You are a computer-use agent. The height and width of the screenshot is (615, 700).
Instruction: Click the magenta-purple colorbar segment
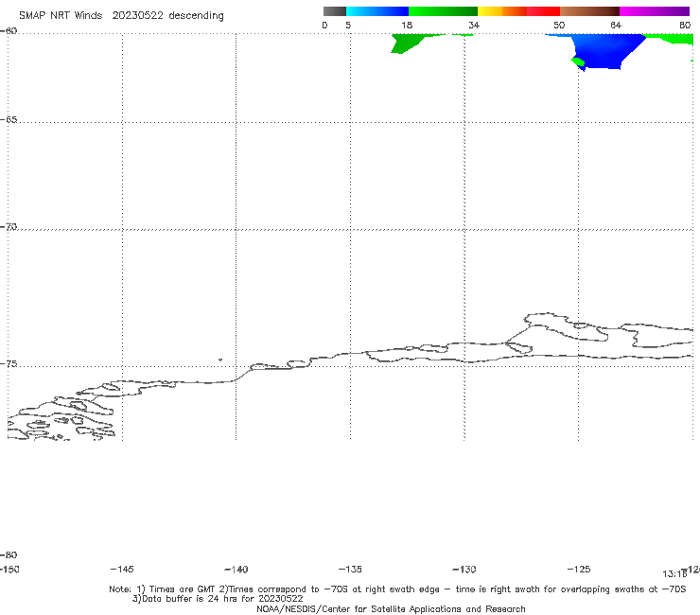pos(655,11)
